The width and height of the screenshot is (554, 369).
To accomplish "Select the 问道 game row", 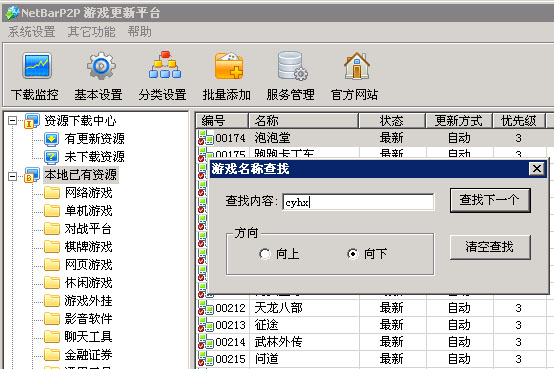I will coord(375,359).
